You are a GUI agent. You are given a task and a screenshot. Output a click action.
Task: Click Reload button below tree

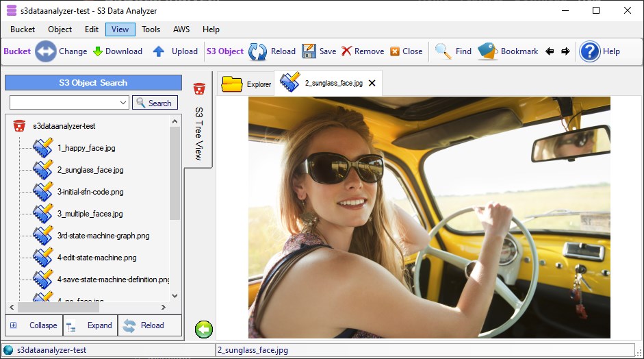144,325
